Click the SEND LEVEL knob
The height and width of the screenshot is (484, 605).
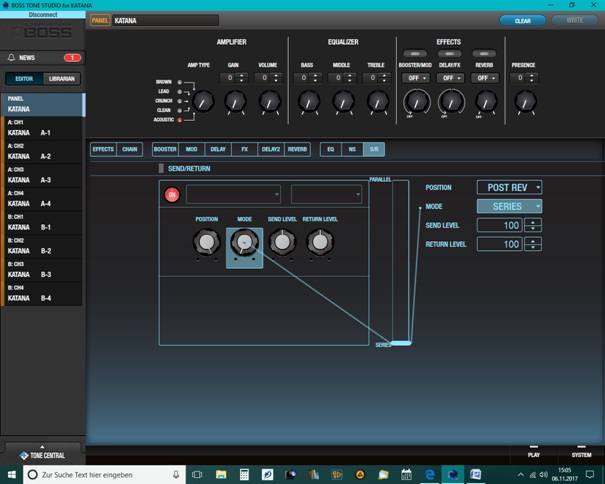click(x=282, y=242)
